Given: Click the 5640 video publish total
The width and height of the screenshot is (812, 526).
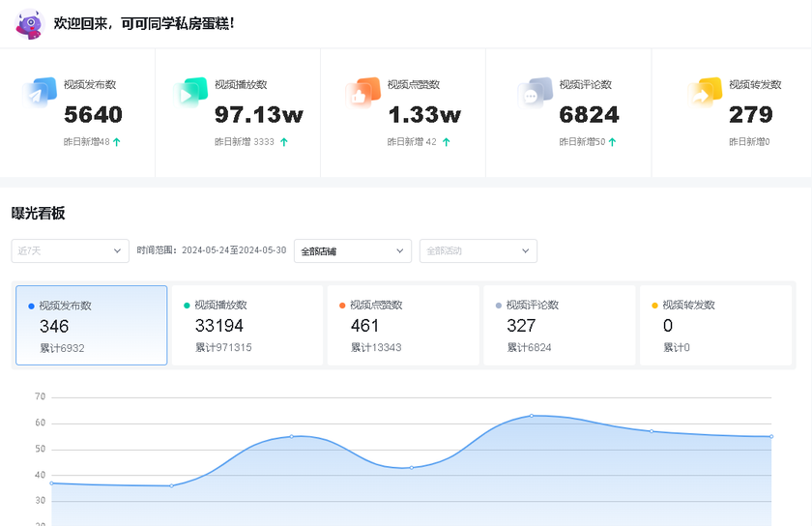Looking at the screenshot, I should point(93,115).
